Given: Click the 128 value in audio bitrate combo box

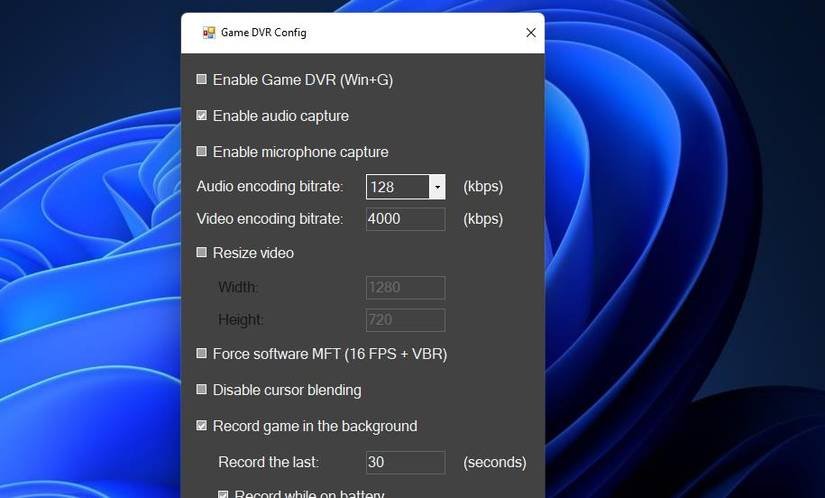Looking at the screenshot, I should point(397,187).
